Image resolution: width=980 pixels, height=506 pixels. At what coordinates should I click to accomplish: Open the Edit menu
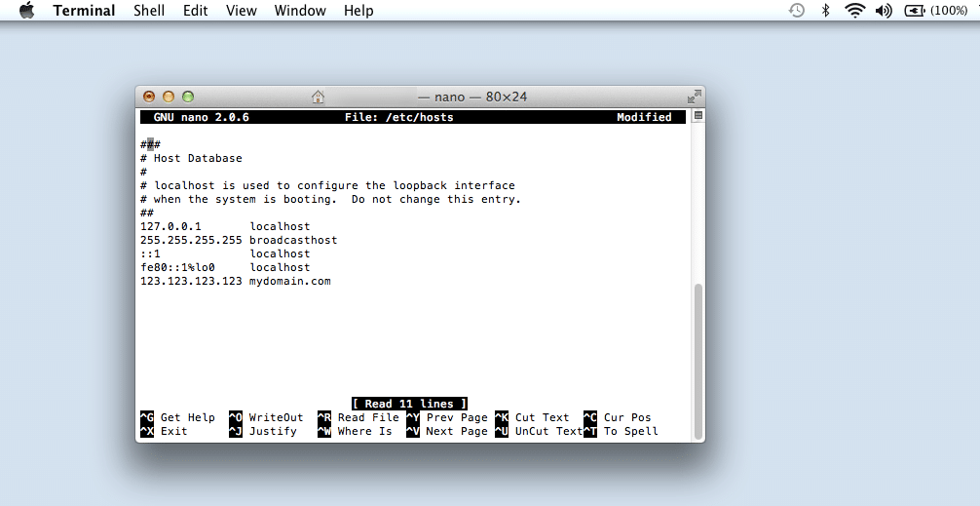196,11
